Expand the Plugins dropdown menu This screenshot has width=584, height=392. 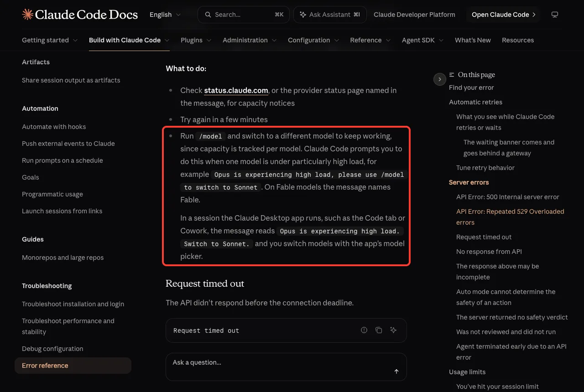[196, 40]
